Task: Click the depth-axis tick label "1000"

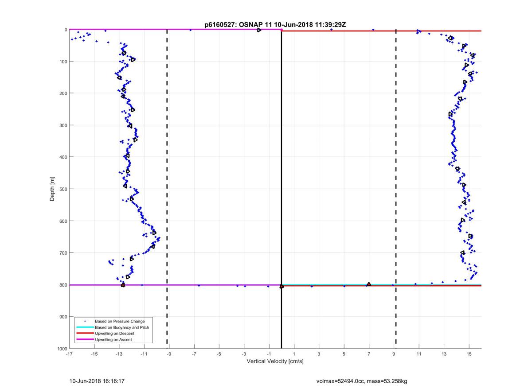Action: pos(63,349)
